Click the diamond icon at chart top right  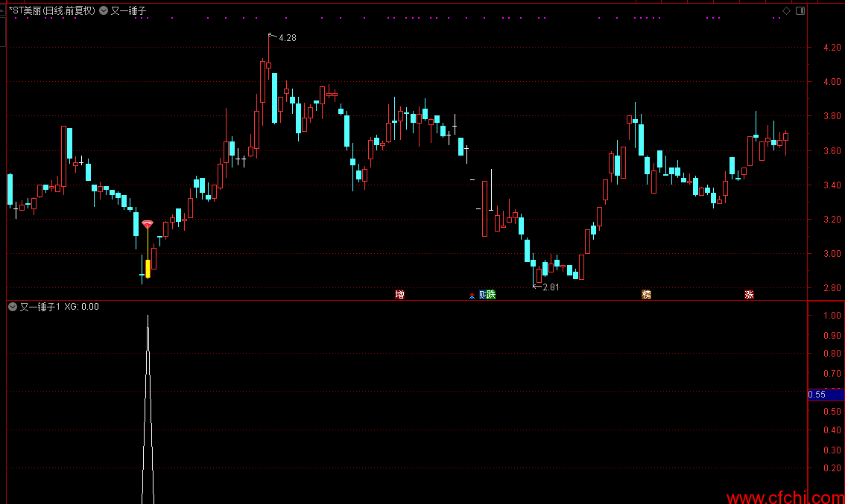[786, 10]
